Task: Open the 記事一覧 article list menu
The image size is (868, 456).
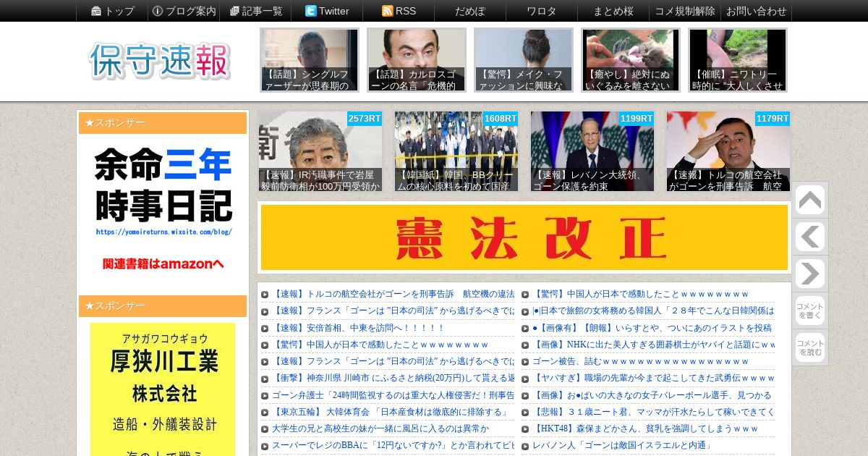Action: coord(255,11)
